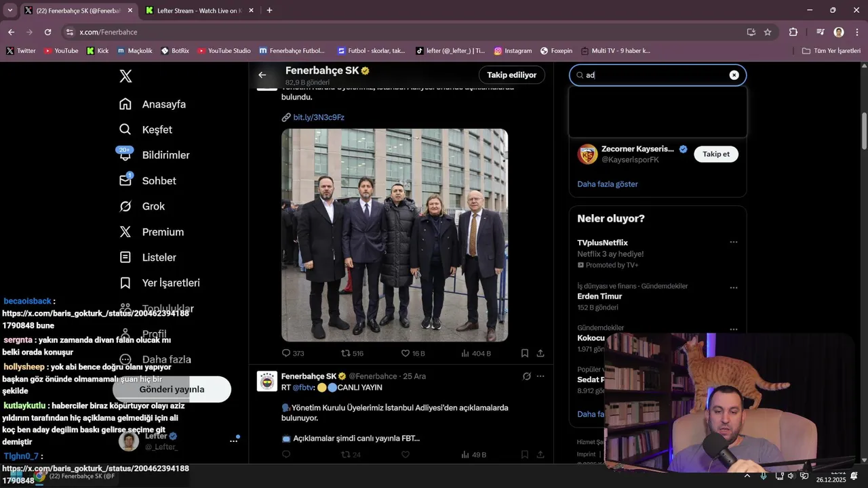Open more options on the 25 Ara post
Screen dimensions: 868x488
click(540, 376)
